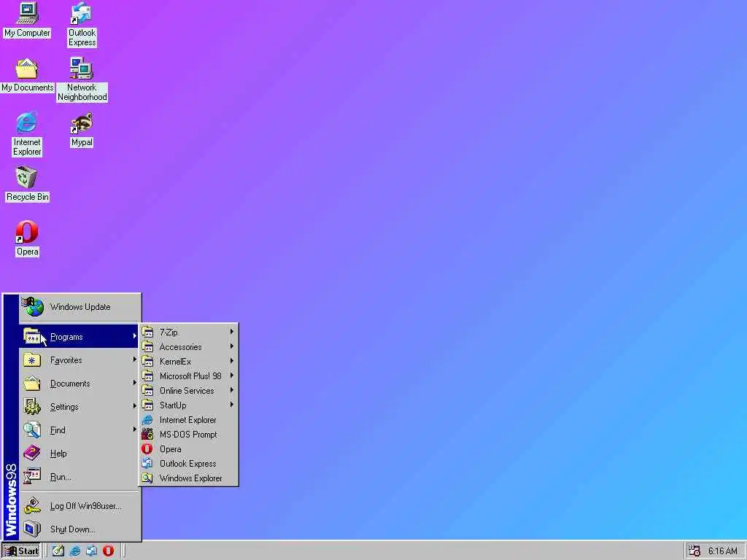Click the Shut Down monitor icon
Viewport: 747px width, 560px height.
[32, 529]
